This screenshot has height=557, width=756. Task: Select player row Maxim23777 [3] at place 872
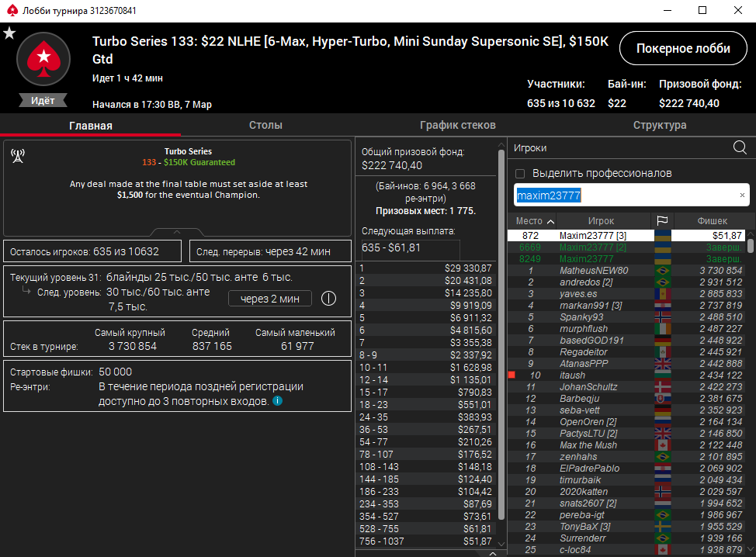point(627,236)
